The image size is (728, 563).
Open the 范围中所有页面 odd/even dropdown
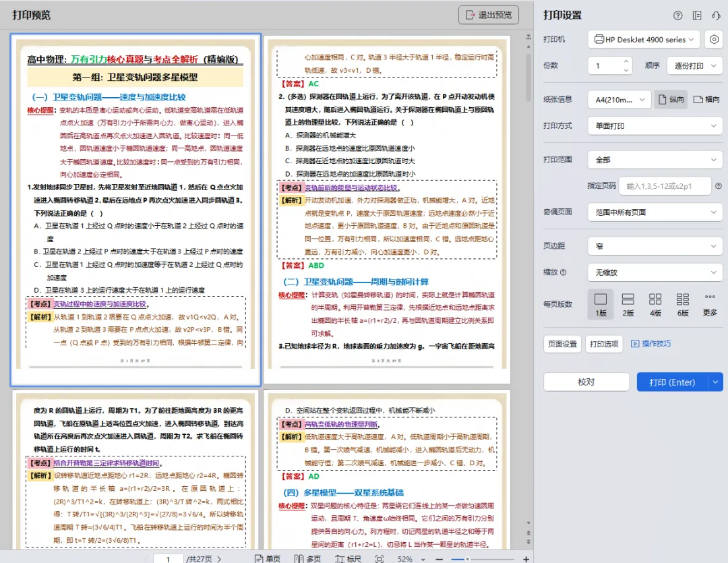pos(655,212)
